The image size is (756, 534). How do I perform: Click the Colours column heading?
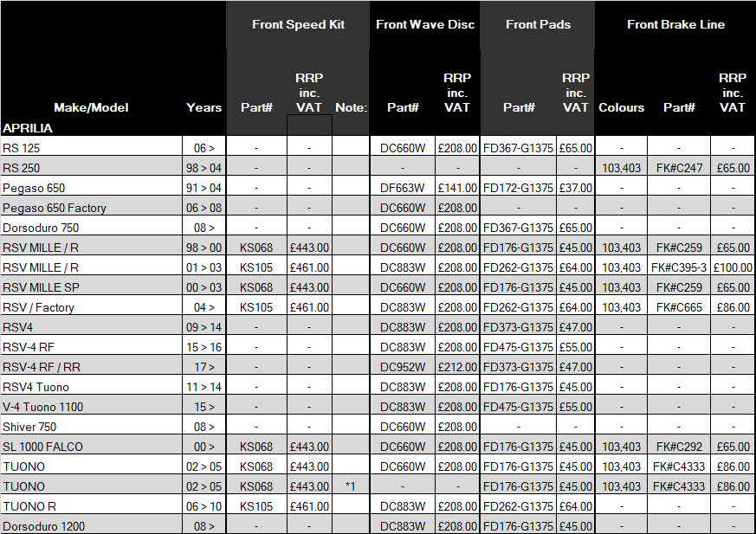[x=621, y=107]
